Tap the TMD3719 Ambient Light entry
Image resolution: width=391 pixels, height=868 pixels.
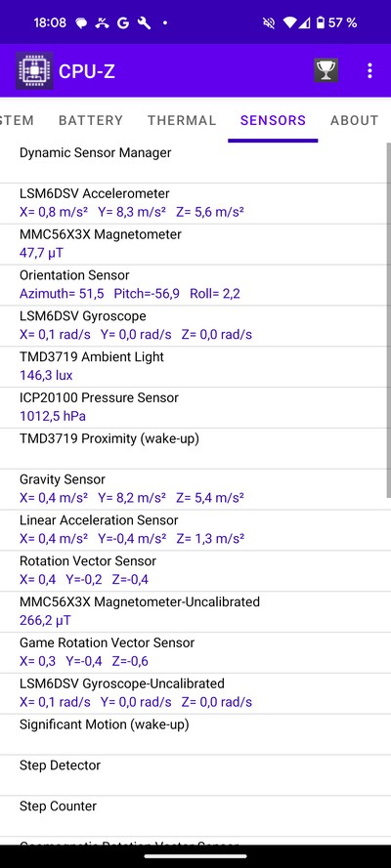(193, 367)
